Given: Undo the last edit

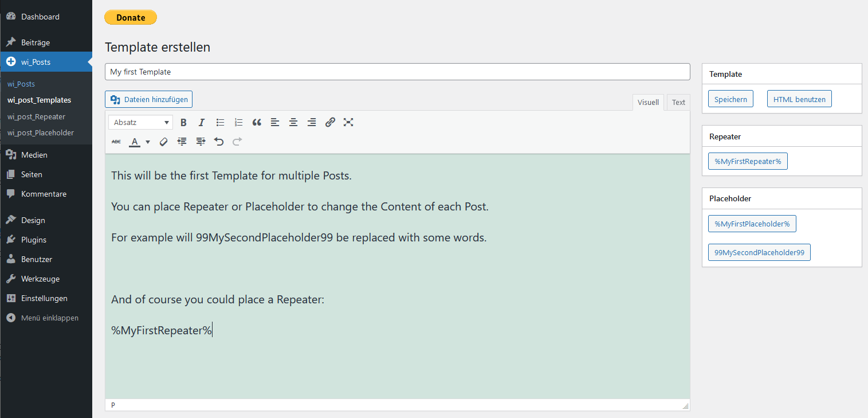Looking at the screenshot, I should (x=218, y=141).
